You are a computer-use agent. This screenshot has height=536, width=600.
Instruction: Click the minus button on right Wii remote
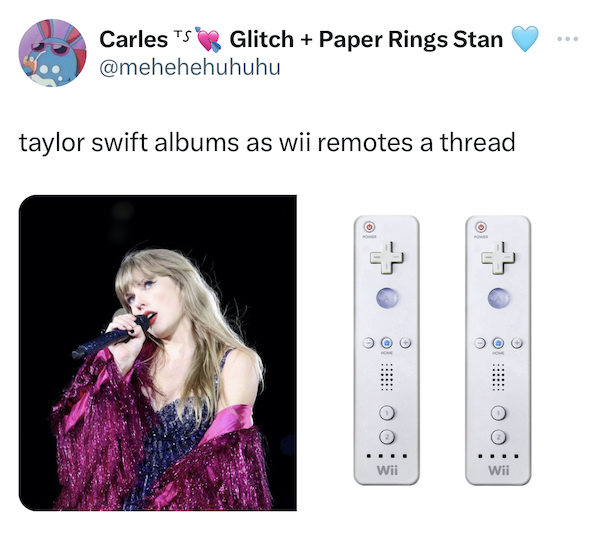480,343
